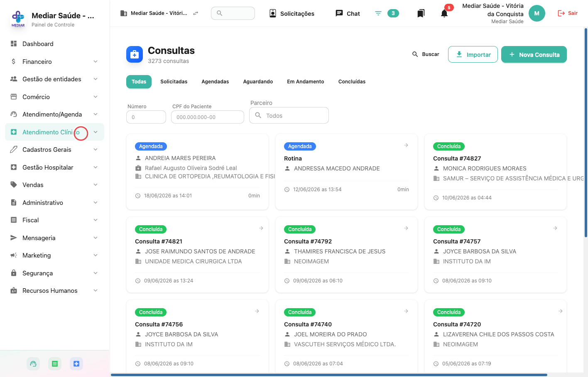588x377 pixels.
Task: Click the filter icon beside badge 3
Action: coord(378,13)
